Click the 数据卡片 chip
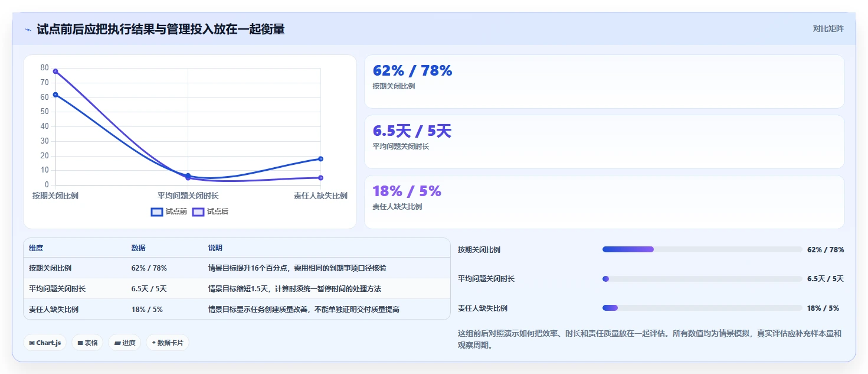The width and height of the screenshot is (868, 374). [x=168, y=343]
